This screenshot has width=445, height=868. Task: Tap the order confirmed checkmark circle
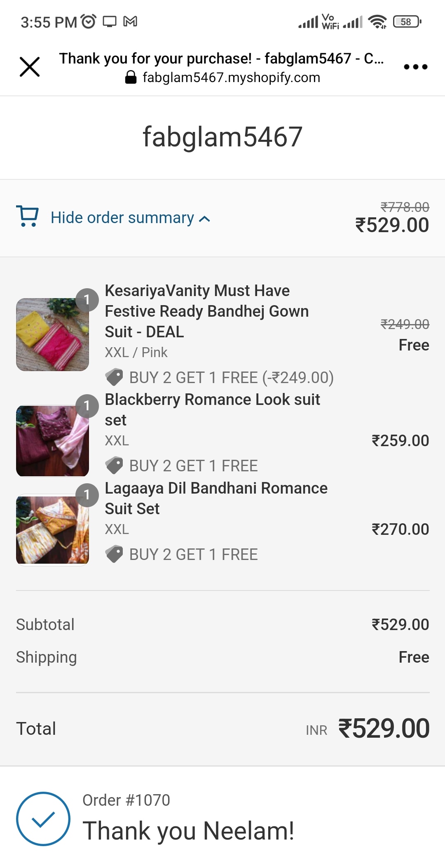click(x=43, y=819)
